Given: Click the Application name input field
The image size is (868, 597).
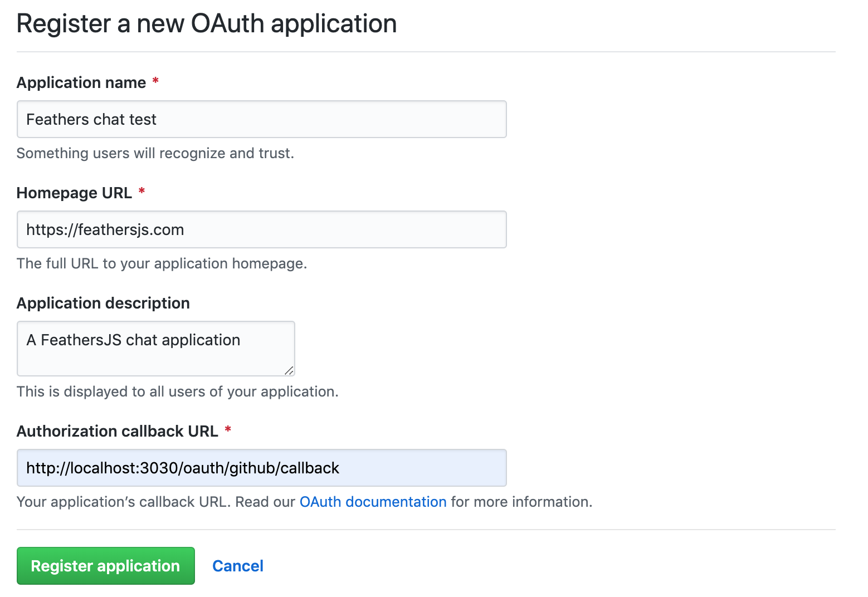Looking at the screenshot, I should (261, 119).
